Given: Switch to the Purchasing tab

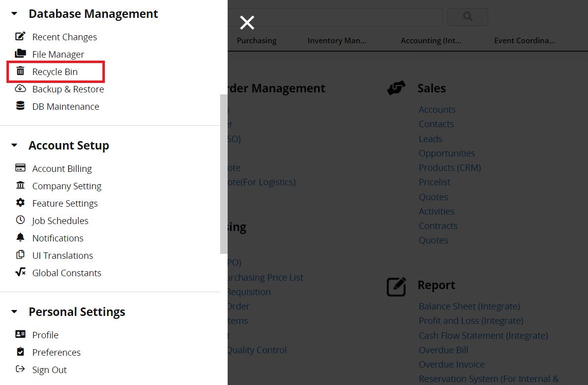Looking at the screenshot, I should tap(256, 41).
